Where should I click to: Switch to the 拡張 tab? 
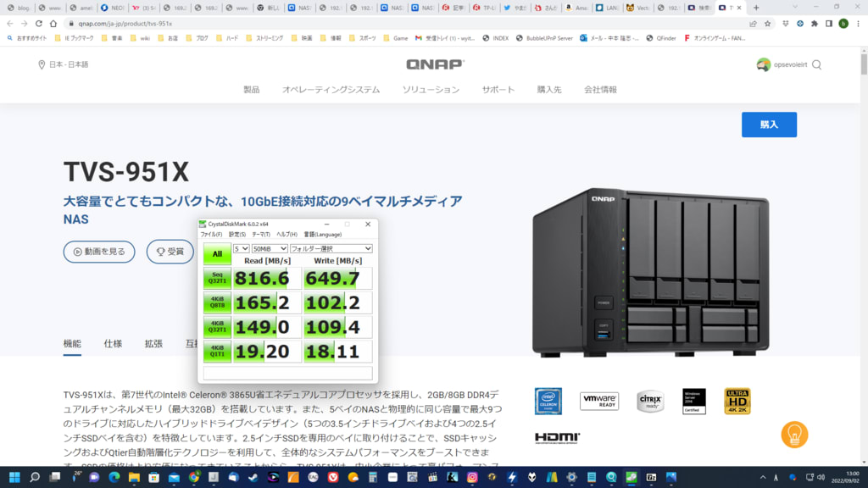(153, 344)
